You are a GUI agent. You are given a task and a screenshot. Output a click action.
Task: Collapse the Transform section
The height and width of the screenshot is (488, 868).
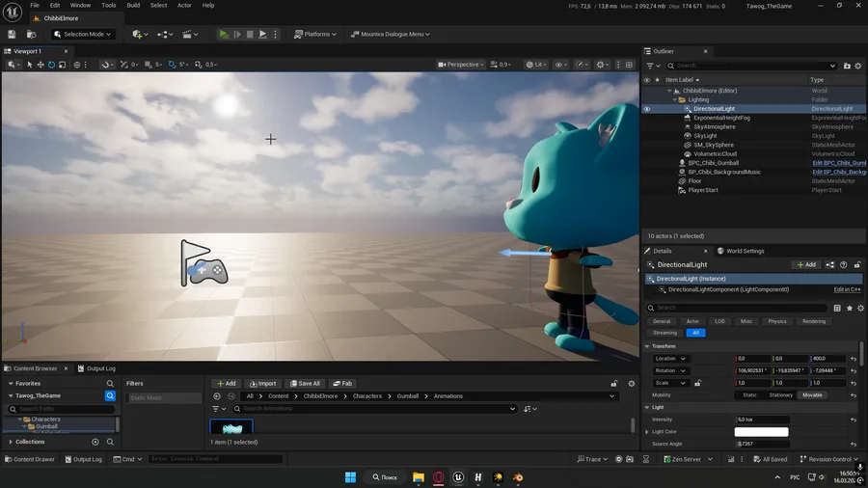(x=647, y=346)
